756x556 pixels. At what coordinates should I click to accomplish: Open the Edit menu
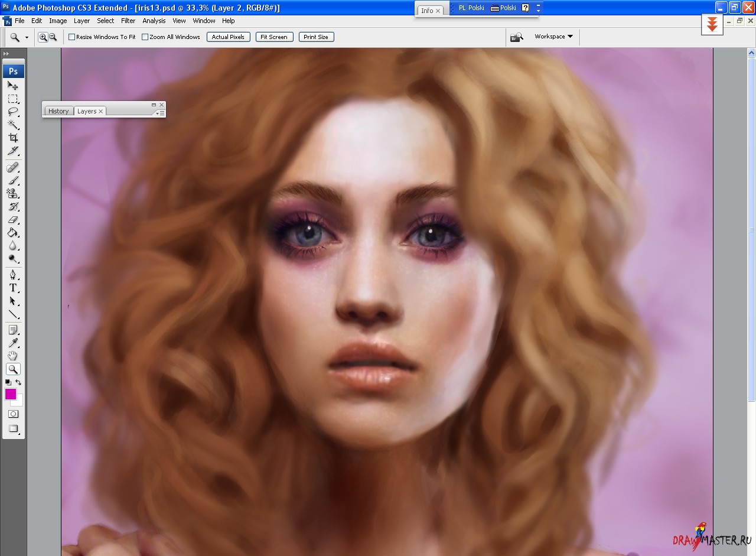pyautogui.click(x=37, y=21)
